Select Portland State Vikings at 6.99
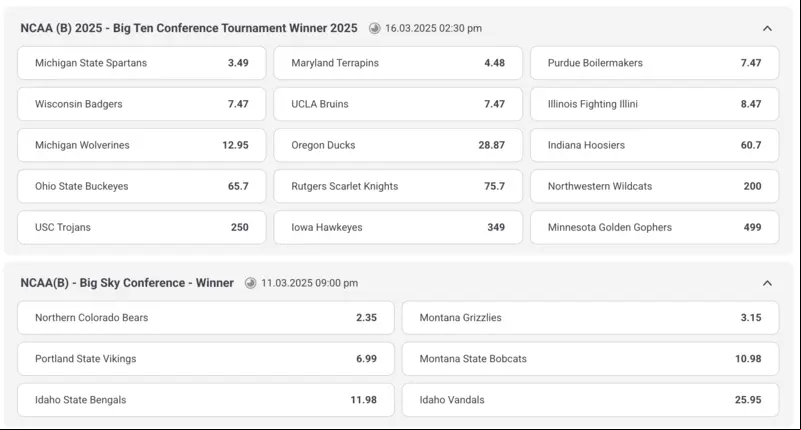 pos(206,359)
